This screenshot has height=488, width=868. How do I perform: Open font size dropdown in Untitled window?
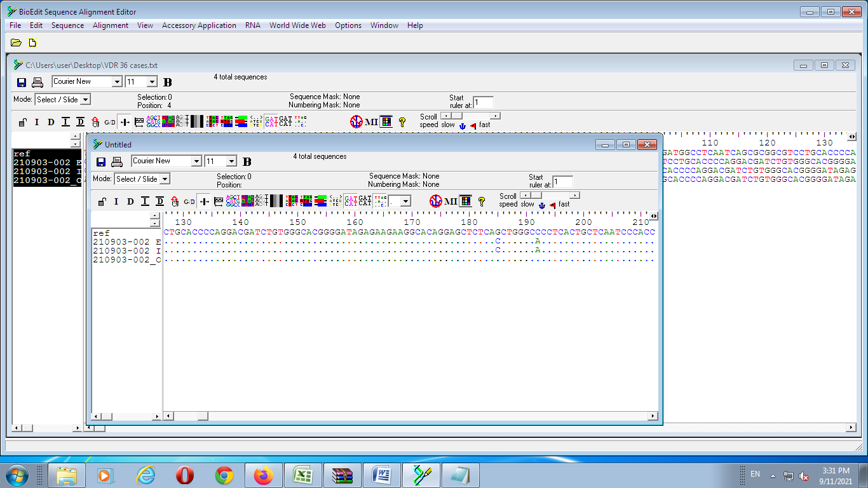231,161
